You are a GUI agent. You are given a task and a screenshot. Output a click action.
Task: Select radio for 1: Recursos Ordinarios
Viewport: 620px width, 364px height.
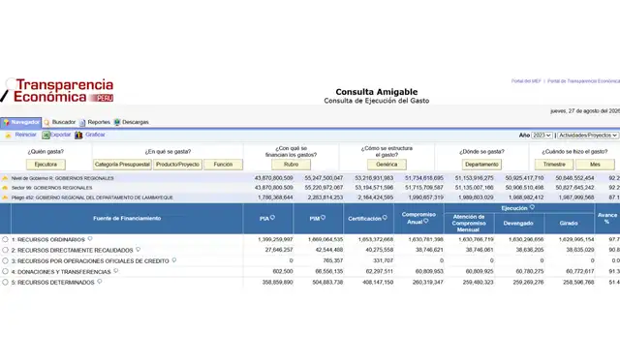coord(5,239)
